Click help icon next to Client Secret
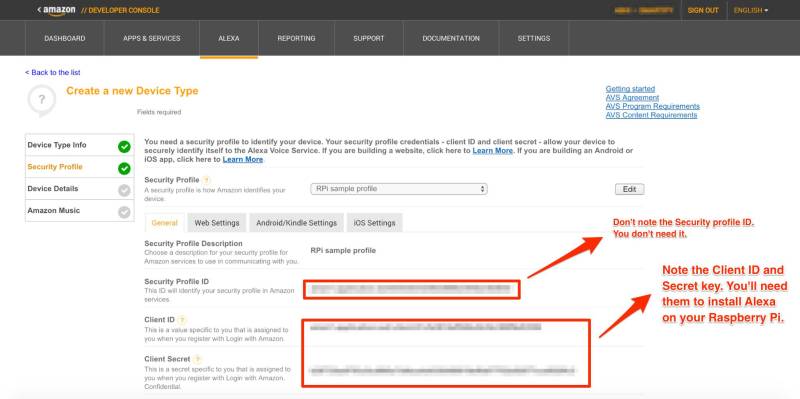 [197, 359]
